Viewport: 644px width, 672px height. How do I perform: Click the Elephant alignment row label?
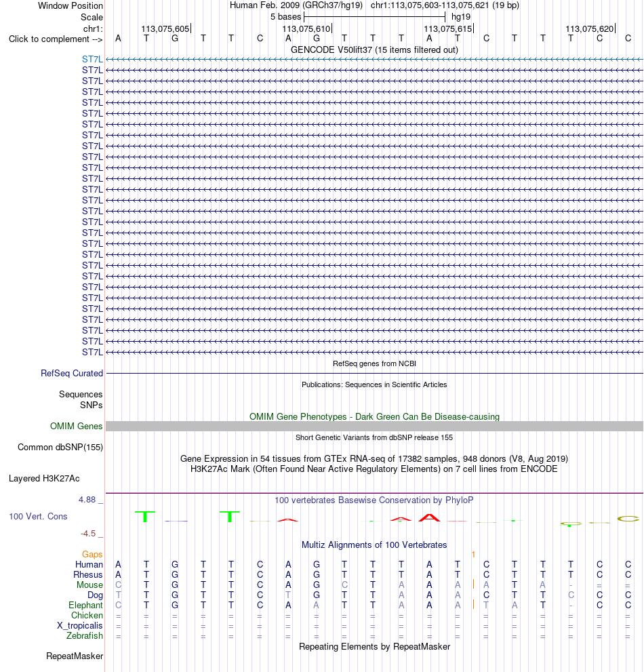coord(85,605)
